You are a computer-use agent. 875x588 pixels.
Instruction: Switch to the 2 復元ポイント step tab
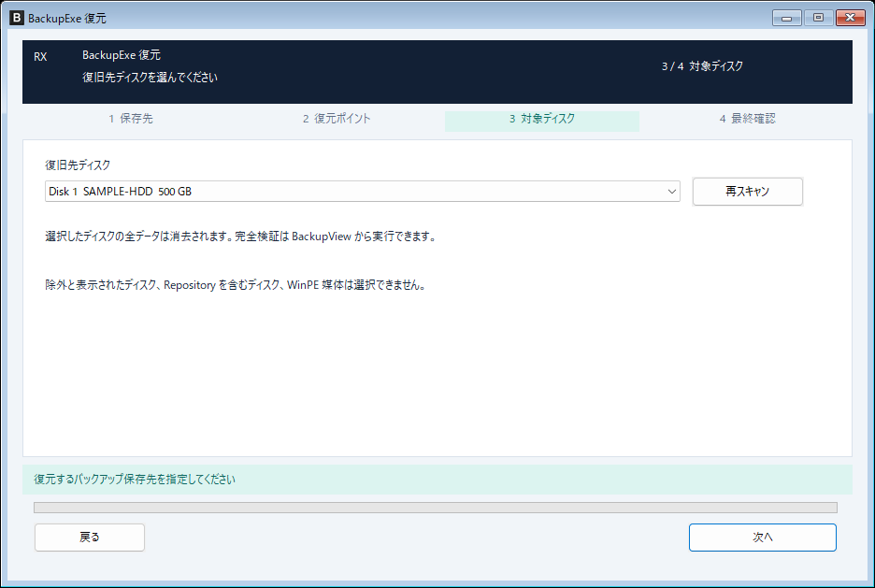pyautogui.click(x=337, y=119)
